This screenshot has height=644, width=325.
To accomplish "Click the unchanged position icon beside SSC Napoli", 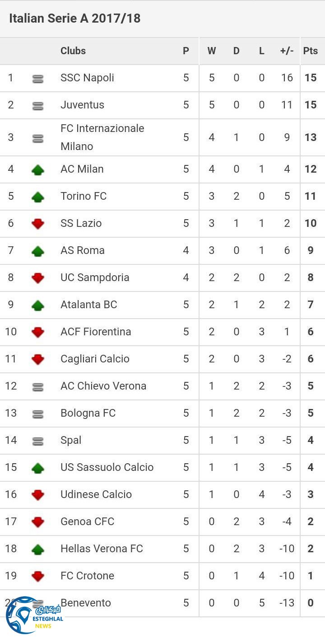I will (x=38, y=79).
